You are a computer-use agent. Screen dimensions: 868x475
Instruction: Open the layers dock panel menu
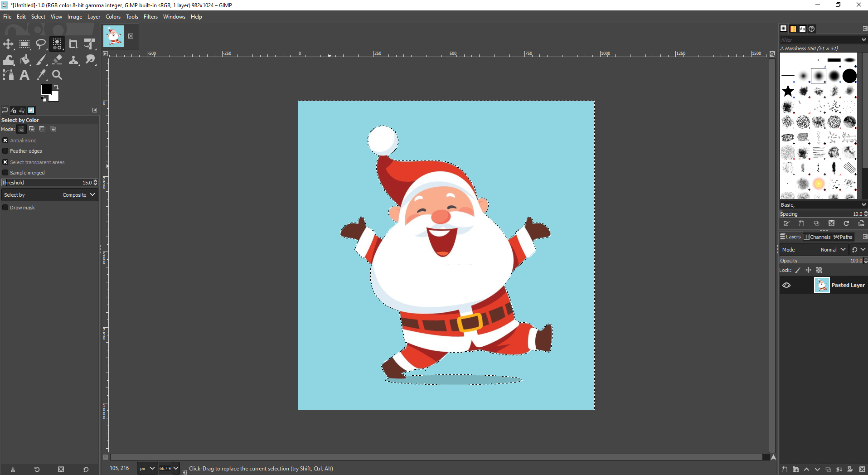point(864,237)
